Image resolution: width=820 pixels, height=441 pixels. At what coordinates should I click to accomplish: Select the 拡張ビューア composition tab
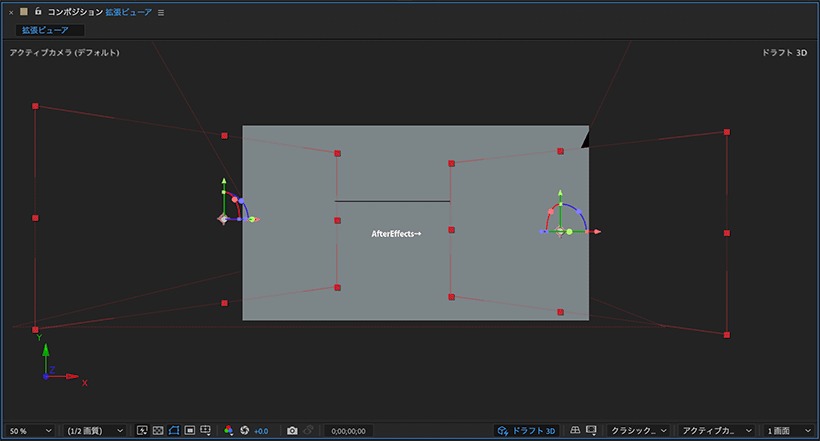45,30
